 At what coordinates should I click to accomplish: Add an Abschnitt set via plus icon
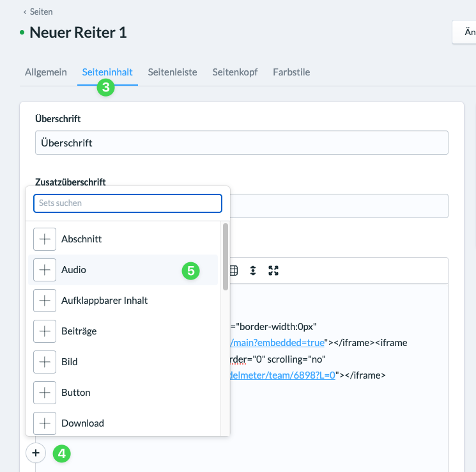[x=45, y=239]
